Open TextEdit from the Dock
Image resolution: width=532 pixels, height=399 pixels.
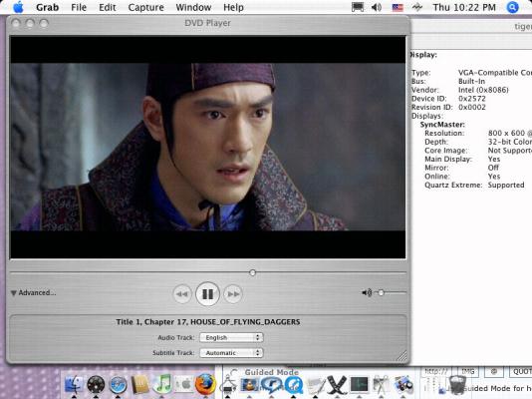pyautogui.click(x=316, y=385)
